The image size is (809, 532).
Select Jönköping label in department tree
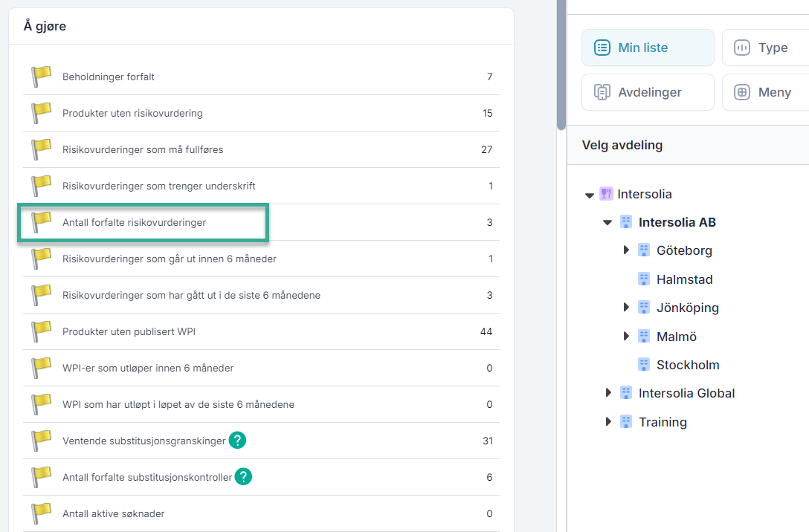(x=688, y=308)
